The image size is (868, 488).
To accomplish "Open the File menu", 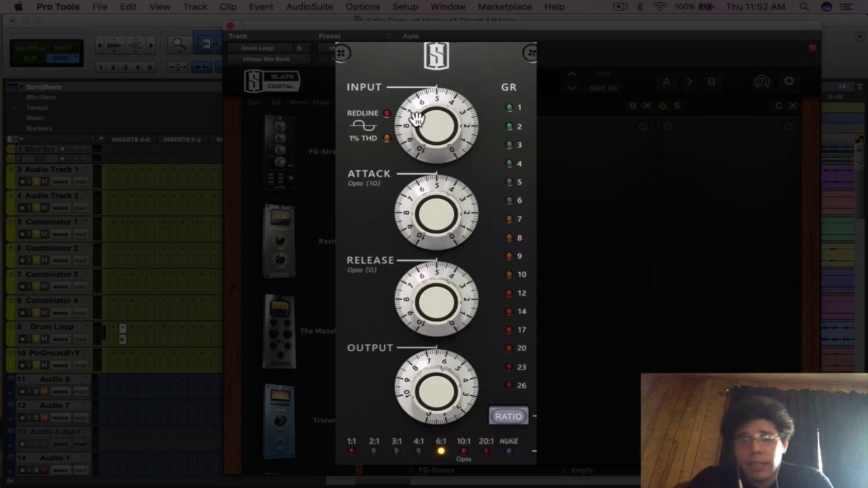I will click(100, 7).
